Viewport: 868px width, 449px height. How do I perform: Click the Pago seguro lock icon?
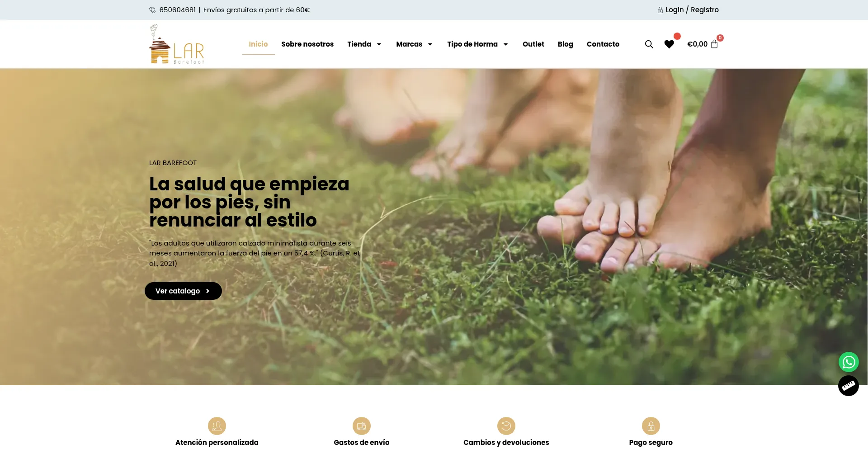pos(651,426)
